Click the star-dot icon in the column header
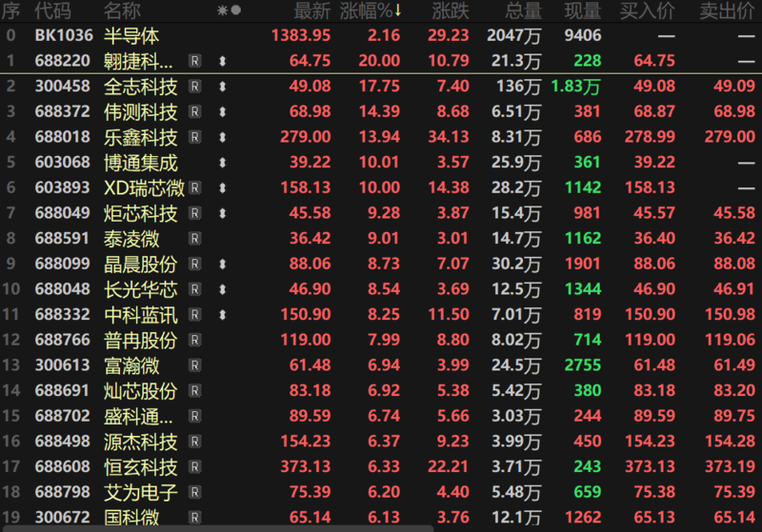This screenshot has height=532, width=762. pyautogui.click(x=229, y=10)
